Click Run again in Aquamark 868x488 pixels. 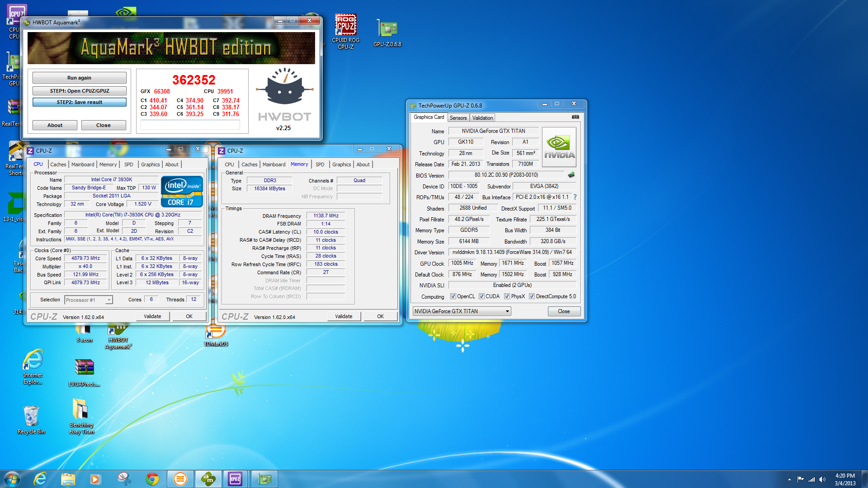(x=79, y=78)
